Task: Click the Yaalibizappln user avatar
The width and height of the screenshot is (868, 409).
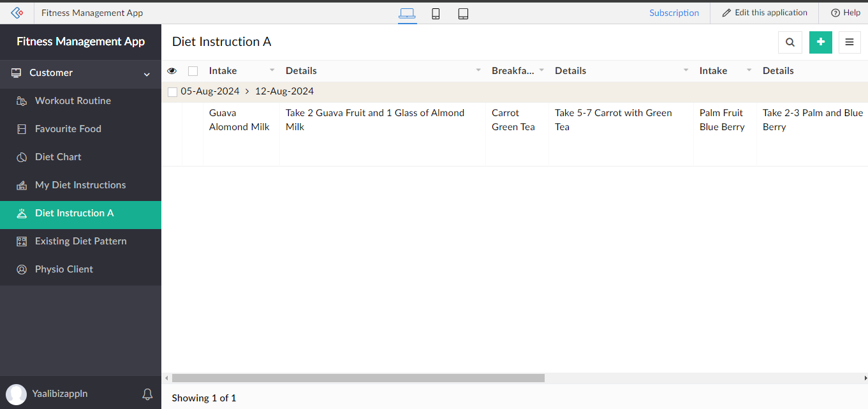Action: pyautogui.click(x=17, y=394)
